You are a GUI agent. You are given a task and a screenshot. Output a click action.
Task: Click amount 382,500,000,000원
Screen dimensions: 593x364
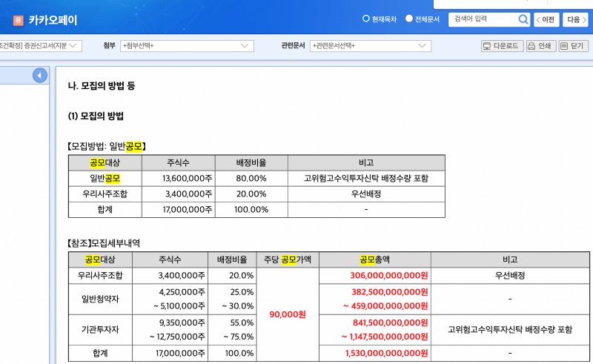[x=390, y=292]
